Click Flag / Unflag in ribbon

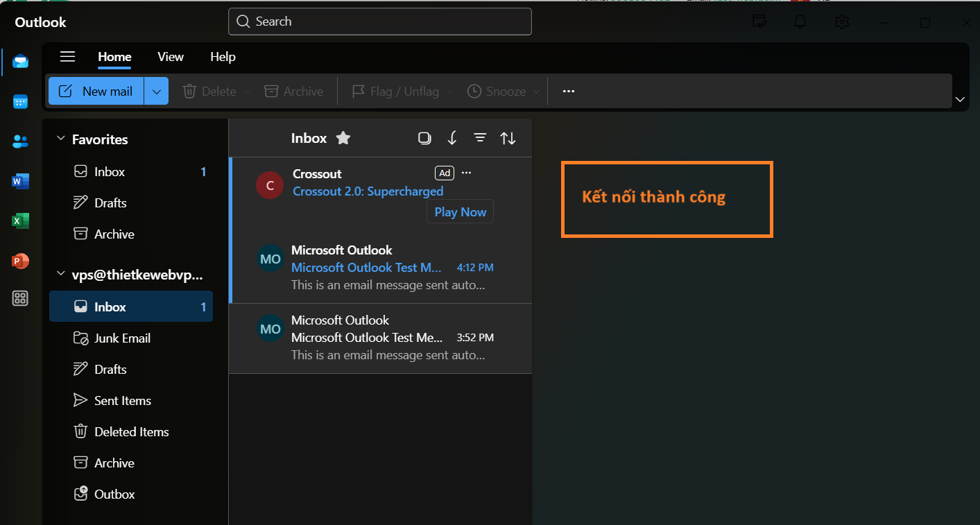coord(395,92)
